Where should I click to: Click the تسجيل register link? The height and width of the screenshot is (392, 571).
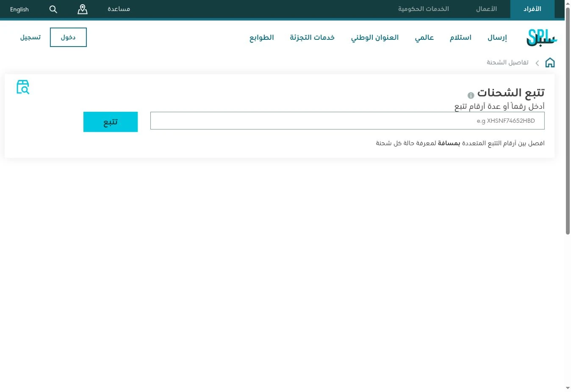30,37
